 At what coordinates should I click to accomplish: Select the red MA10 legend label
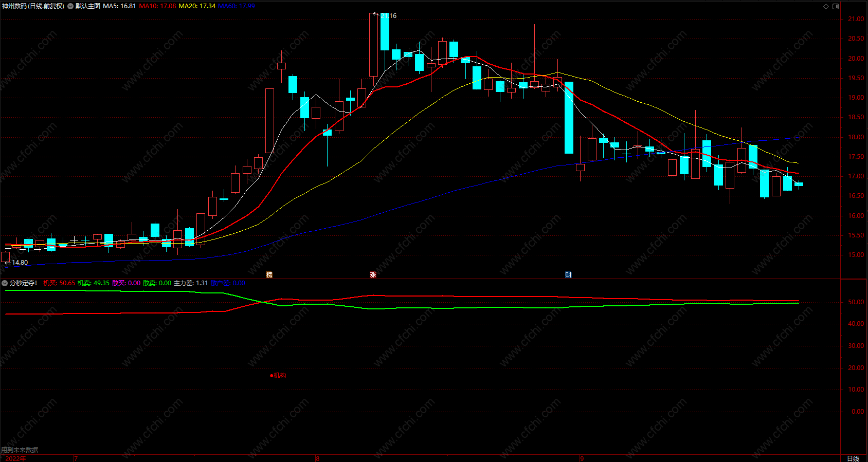[157, 6]
